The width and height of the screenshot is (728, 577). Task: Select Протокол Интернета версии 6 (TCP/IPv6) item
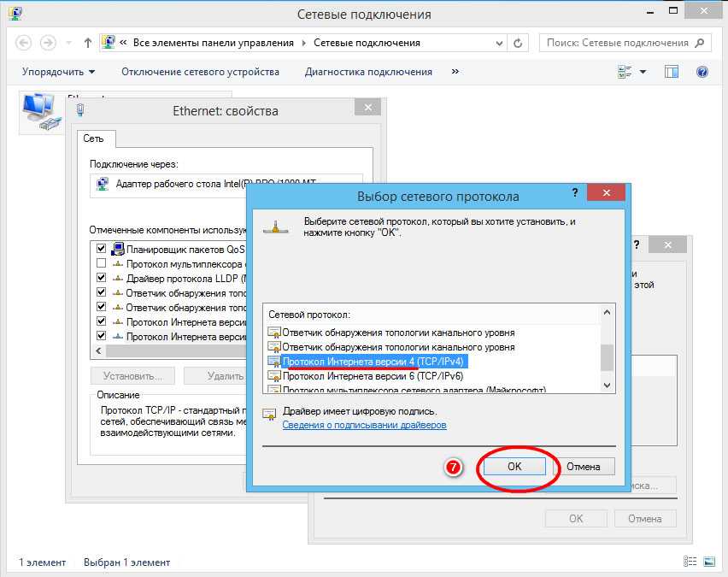pos(373,376)
